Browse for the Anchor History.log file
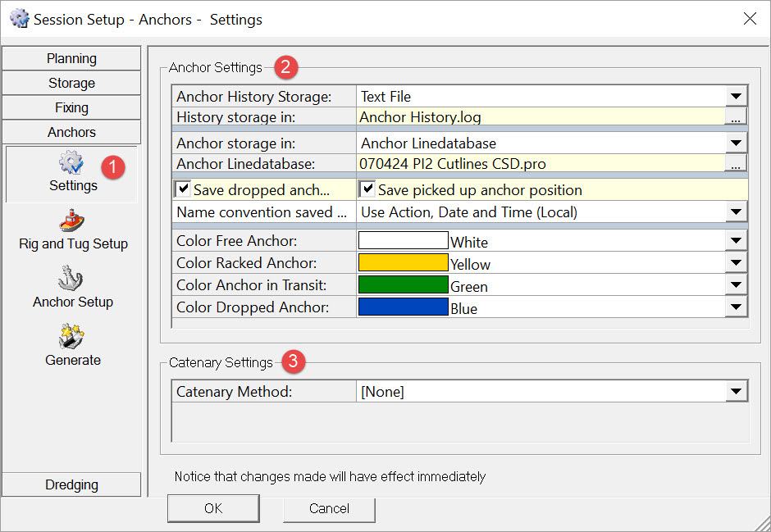771x532 pixels. pyautogui.click(x=736, y=118)
